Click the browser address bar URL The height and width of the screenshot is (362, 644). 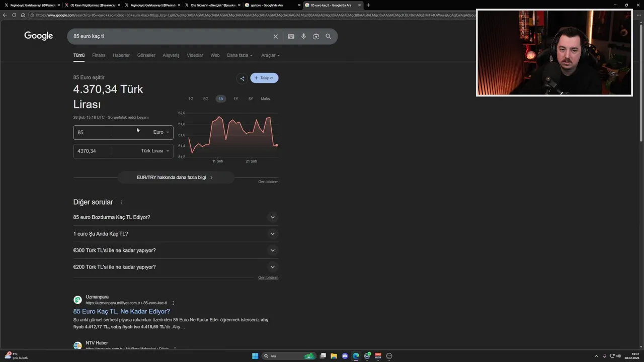[x=252, y=15]
